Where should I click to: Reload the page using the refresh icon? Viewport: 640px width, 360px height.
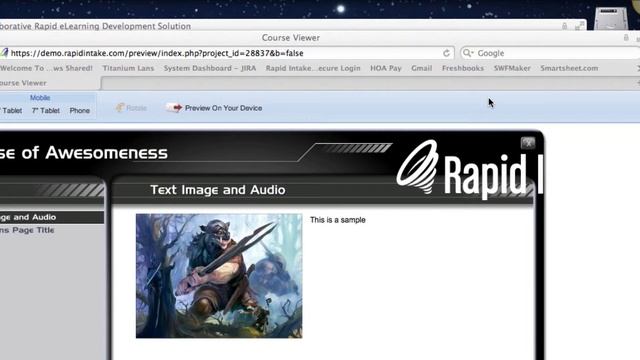coord(446,53)
